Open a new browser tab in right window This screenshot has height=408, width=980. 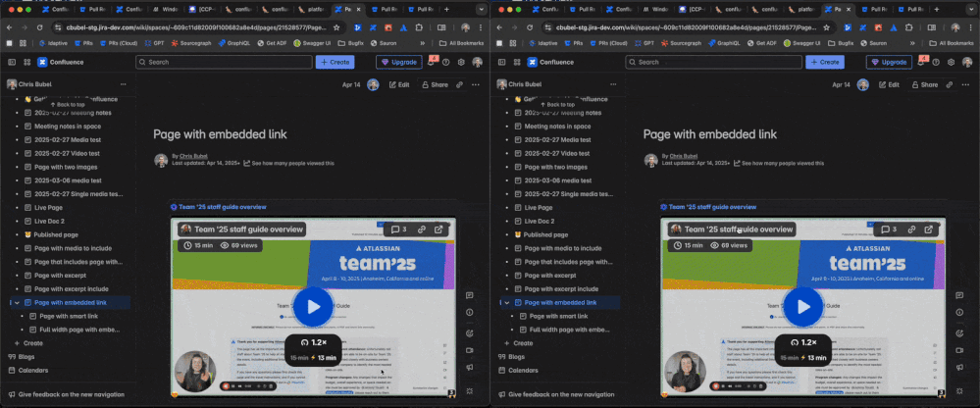[x=936, y=10]
